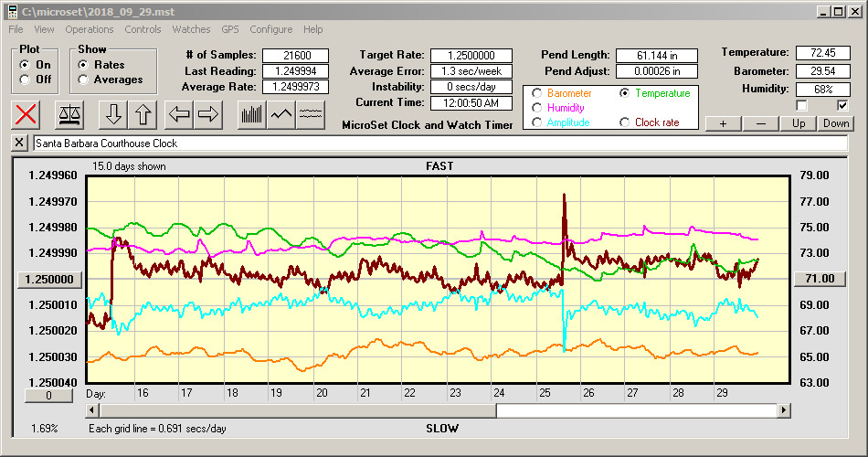The height and width of the screenshot is (457, 868).
Task: Click the Target Rate field
Action: [x=471, y=56]
